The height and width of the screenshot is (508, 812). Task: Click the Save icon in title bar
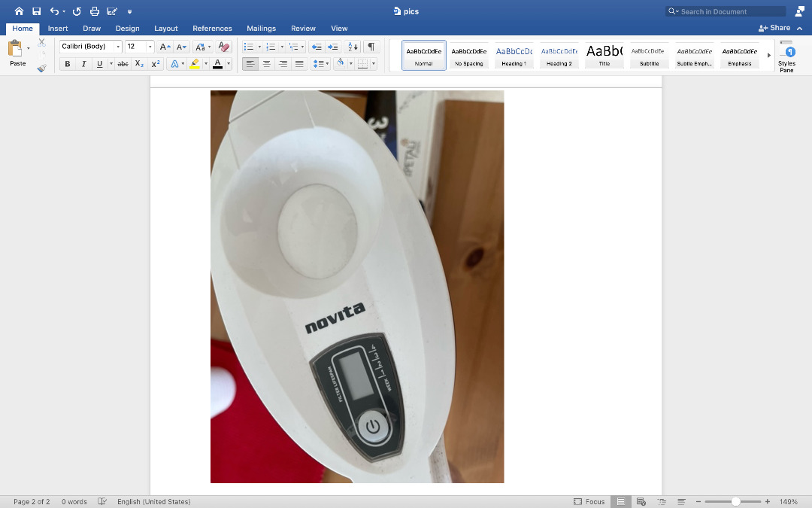(x=36, y=11)
